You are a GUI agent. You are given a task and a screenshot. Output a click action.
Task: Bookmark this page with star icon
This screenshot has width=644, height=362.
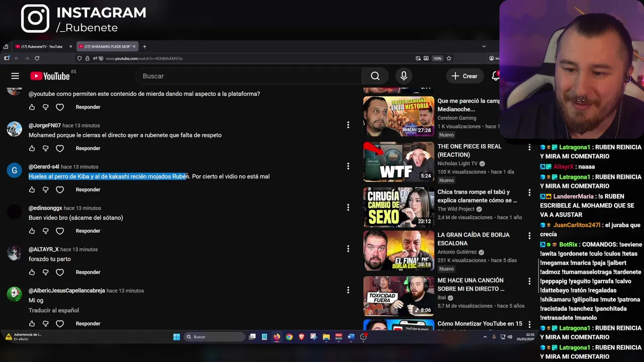[449, 58]
